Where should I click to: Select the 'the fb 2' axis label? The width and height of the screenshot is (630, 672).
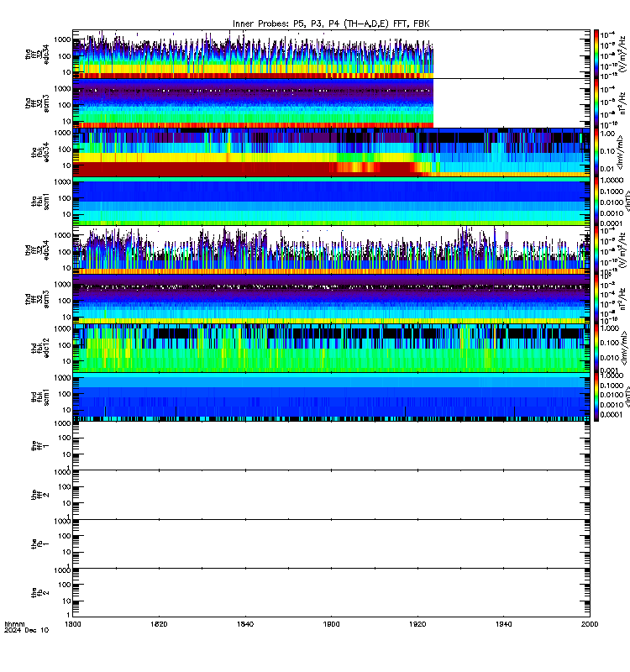(40, 593)
